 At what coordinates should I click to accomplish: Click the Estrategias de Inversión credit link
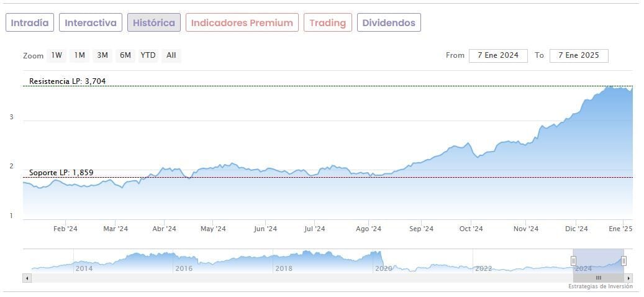[x=600, y=286]
